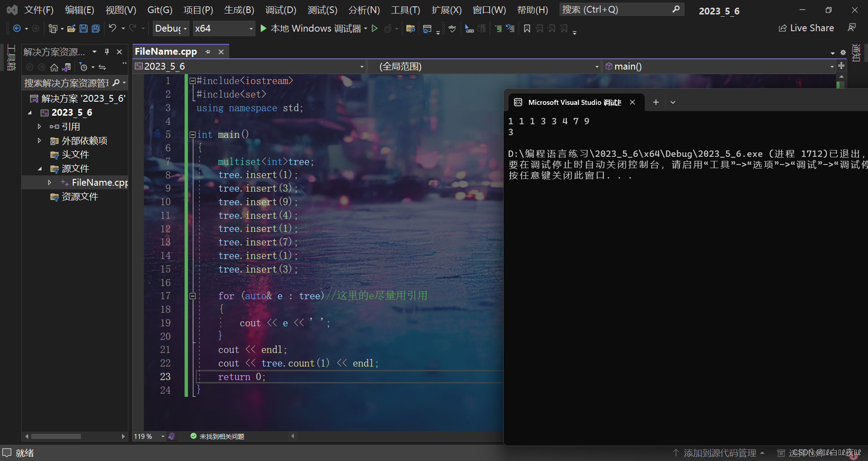Image resolution: width=868 pixels, height=461 pixels.
Task: Open the Debug configuration dropdown
Action: click(x=170, y=28)
